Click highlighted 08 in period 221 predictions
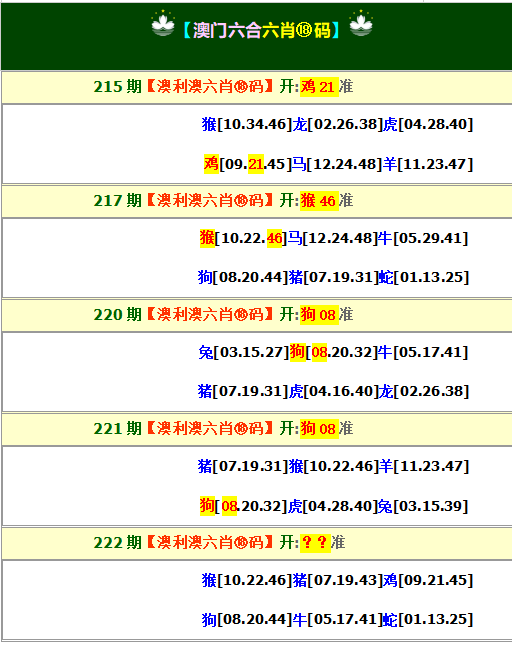Viewport: 512px width, 645px height. (229, 506)
